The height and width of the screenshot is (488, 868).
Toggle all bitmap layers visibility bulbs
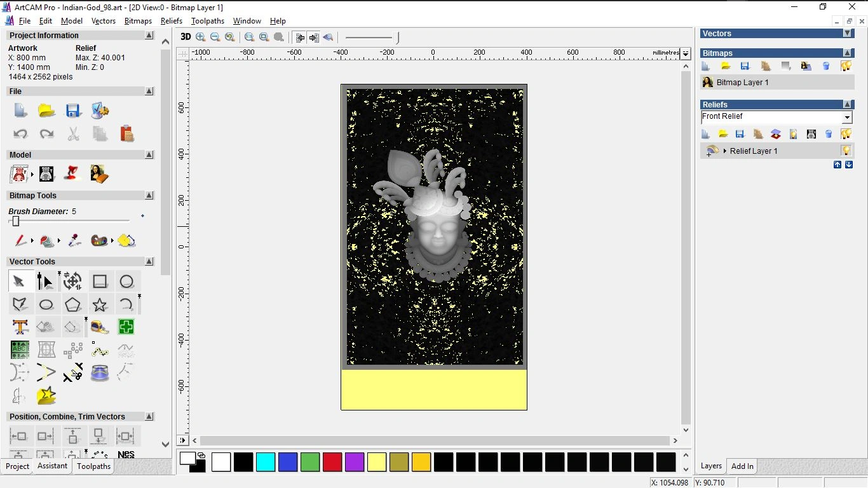[846, 66]
